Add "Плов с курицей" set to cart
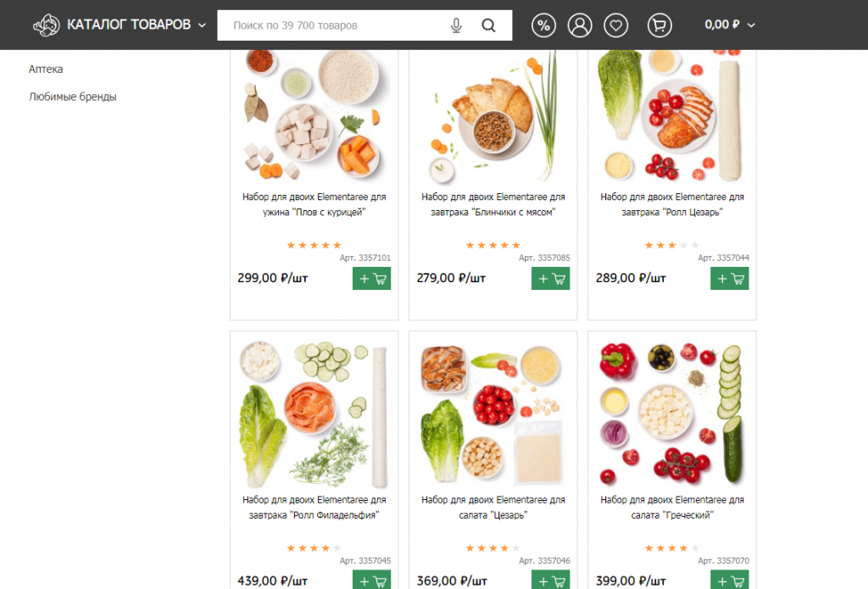This screenshot has height=589, width=868. point(371,279)
